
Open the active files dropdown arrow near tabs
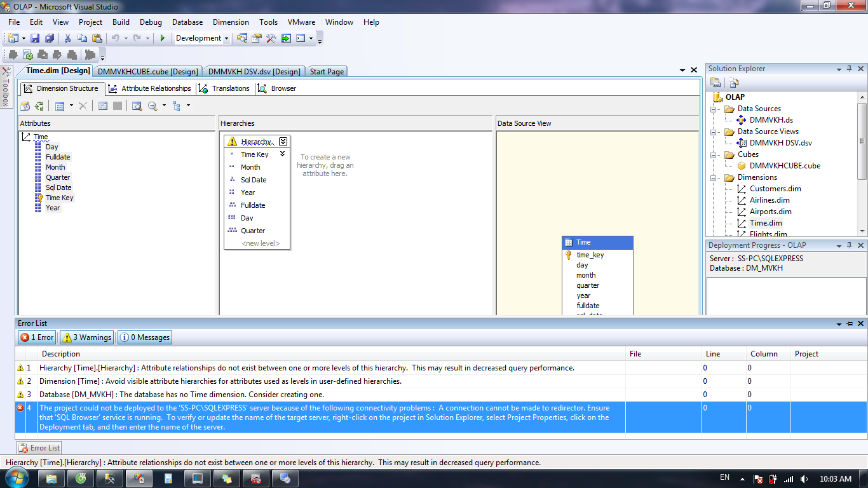point(682,71)
